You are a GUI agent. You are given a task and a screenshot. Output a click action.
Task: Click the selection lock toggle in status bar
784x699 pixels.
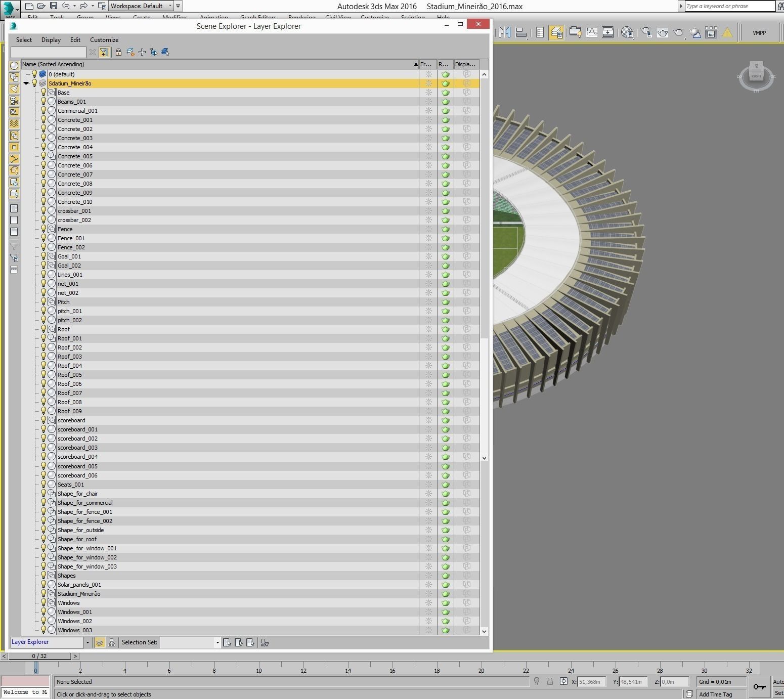[x=550, y=681]
